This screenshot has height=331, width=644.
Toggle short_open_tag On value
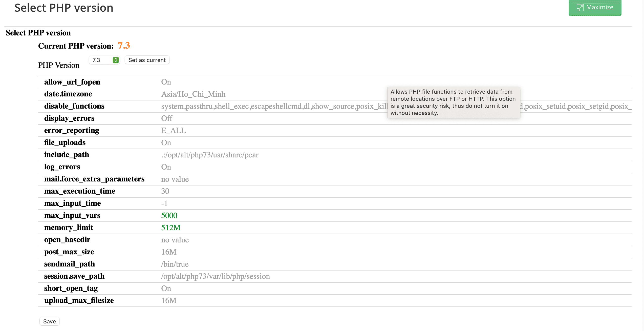(x=166, y=288)
